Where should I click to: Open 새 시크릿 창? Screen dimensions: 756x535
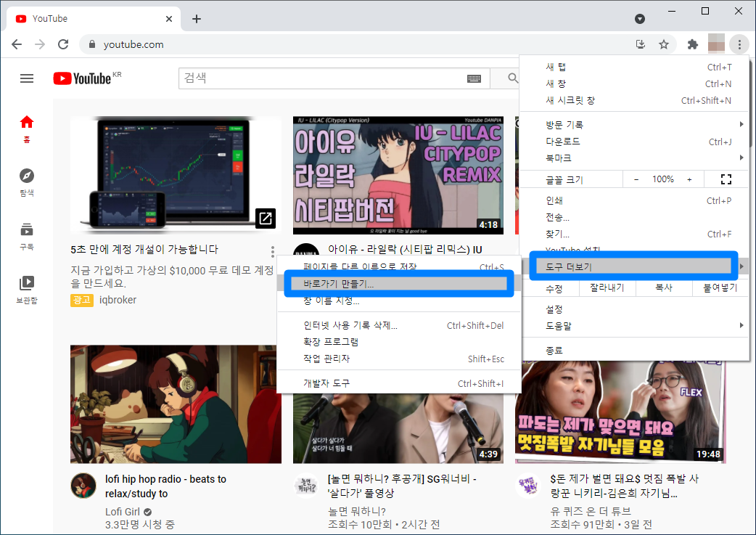click(636, 100)
